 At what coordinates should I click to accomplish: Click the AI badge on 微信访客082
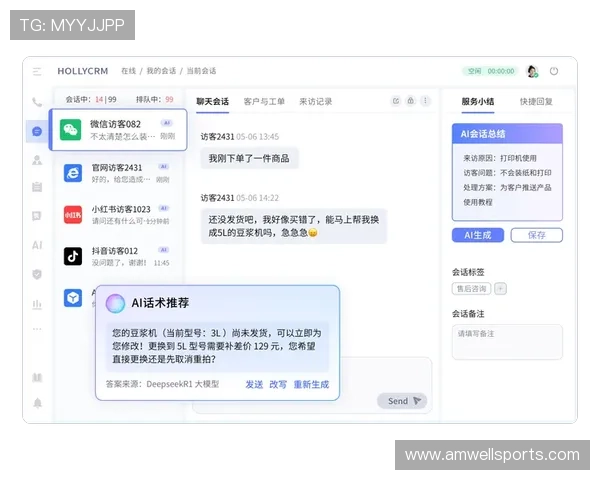167,123
